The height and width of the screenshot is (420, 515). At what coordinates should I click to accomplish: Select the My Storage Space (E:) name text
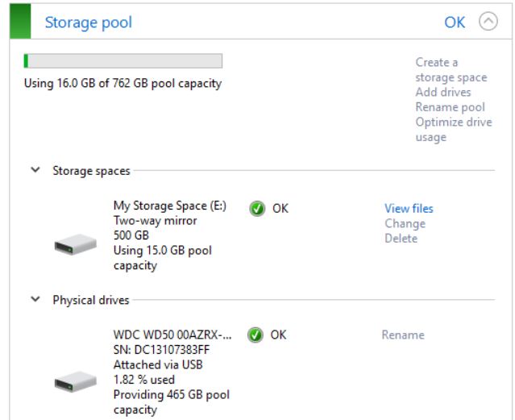pyautogui.click(x=170, y=206)
